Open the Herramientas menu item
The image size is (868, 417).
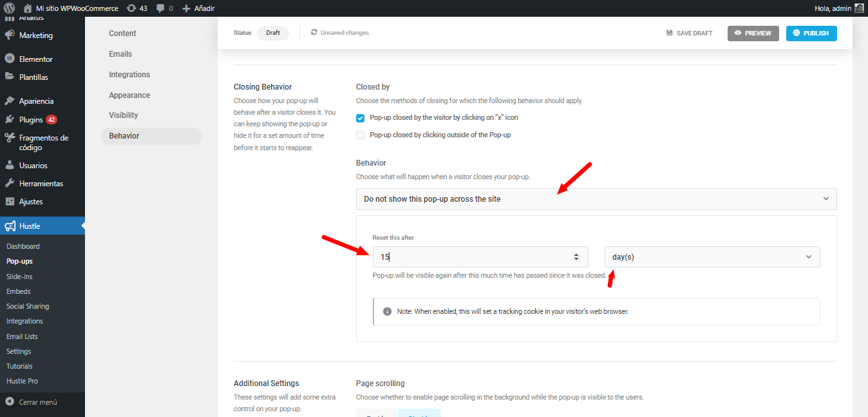point(42,184)
